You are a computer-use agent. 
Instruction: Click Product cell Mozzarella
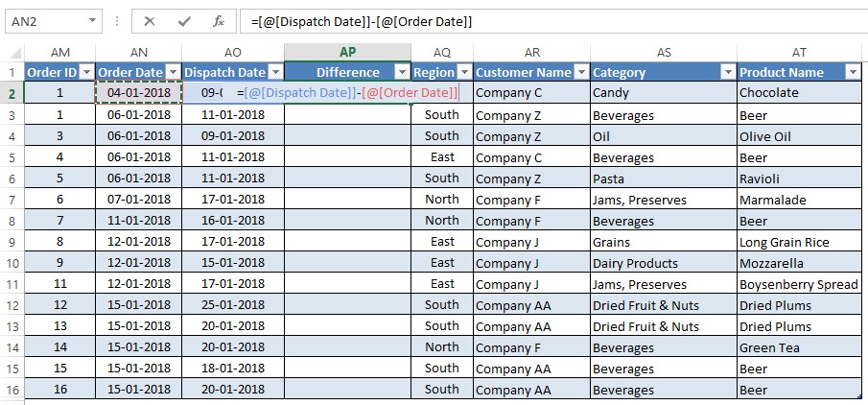[799, 263]
